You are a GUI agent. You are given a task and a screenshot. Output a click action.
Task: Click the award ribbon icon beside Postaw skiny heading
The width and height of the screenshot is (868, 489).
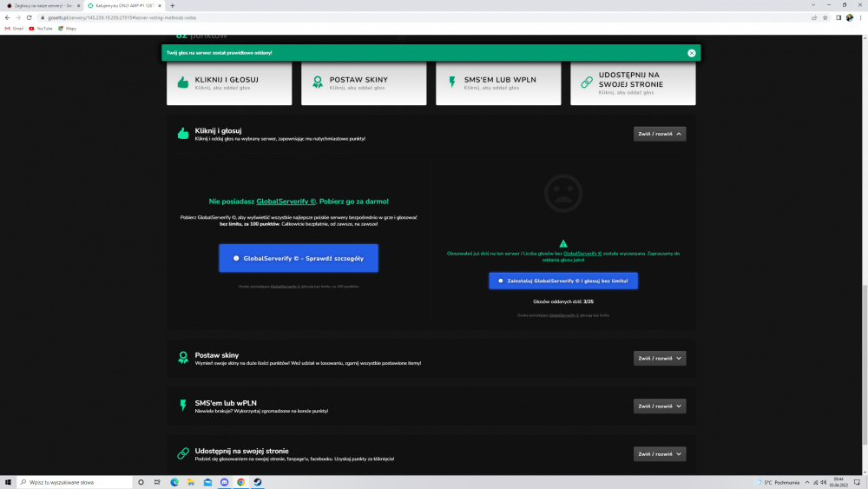click(183, 358)
